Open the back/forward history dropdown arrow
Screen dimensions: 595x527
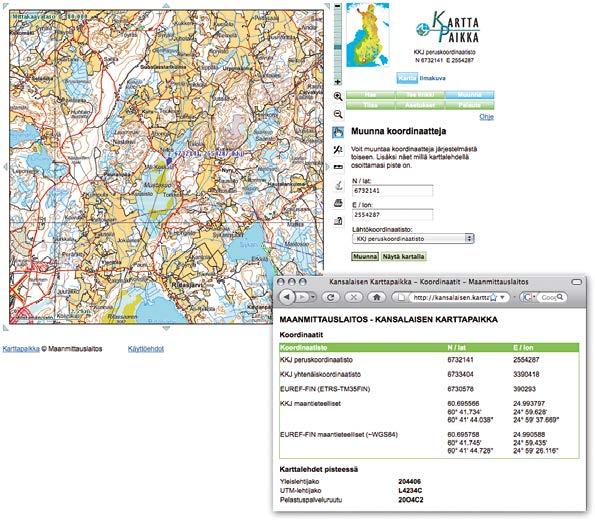click(x=313, y=297)
